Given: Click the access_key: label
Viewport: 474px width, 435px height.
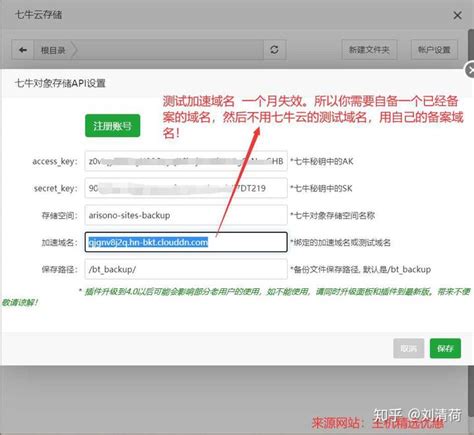Looking at the screenshot, I should 55,162.
